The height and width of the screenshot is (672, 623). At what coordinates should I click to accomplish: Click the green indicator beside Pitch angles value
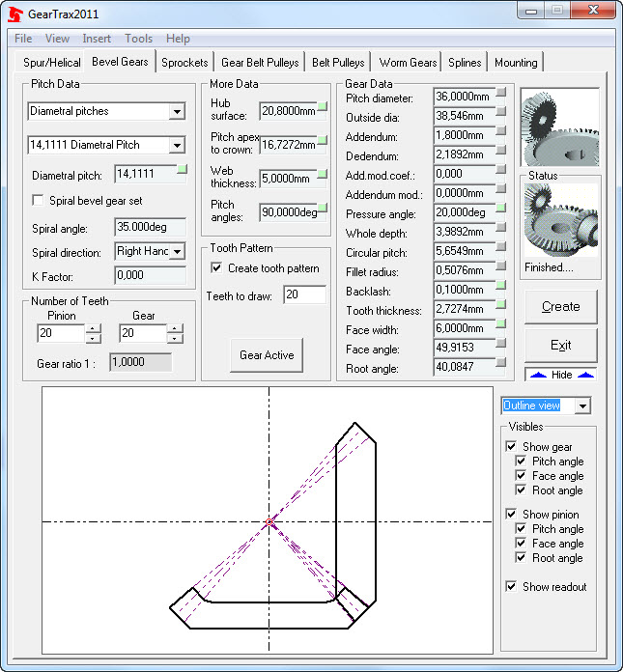tap(322, 208)
